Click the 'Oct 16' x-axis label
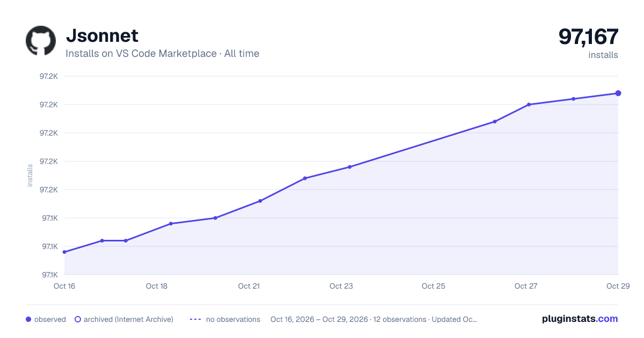 64,286
